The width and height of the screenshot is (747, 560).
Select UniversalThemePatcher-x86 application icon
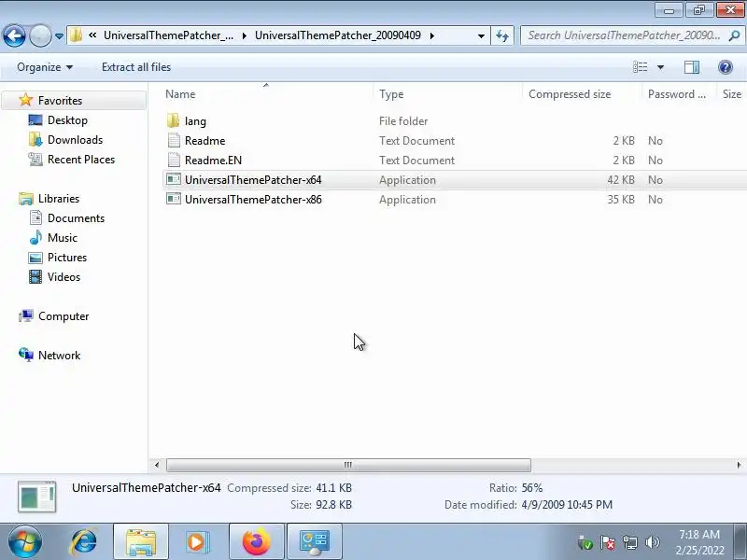(174, 199)
